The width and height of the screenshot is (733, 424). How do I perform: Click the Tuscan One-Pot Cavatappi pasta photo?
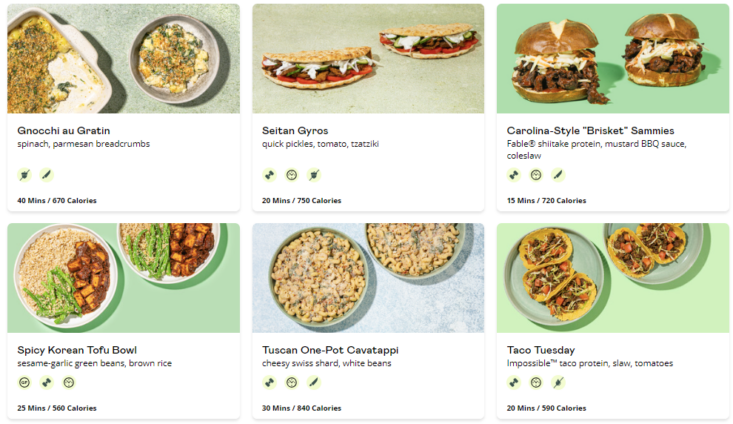coord(368,278)
